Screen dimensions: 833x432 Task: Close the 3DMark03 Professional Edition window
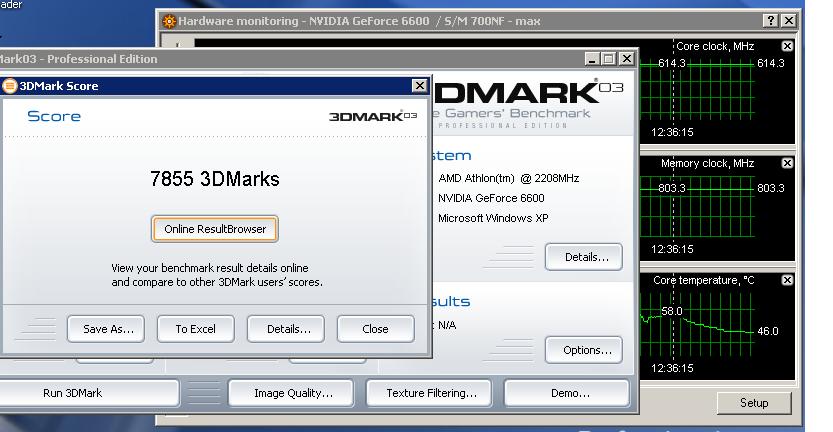click(627, 59)
